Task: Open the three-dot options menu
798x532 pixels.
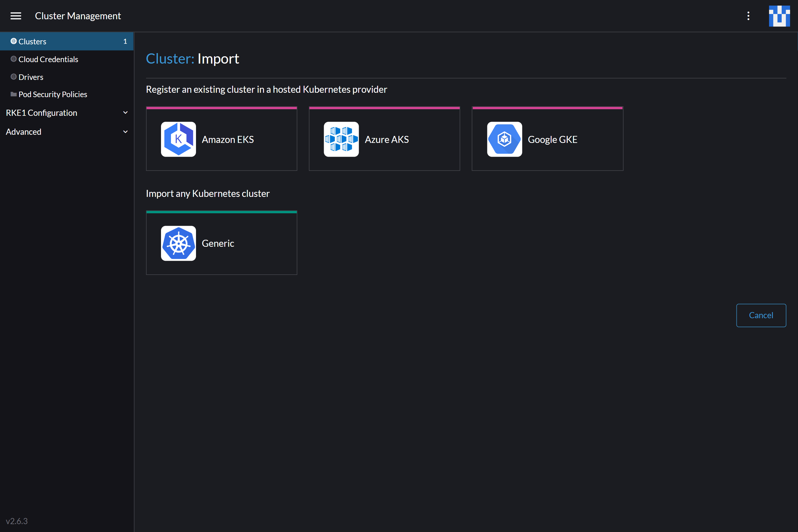Action: [x=748, y=16]
